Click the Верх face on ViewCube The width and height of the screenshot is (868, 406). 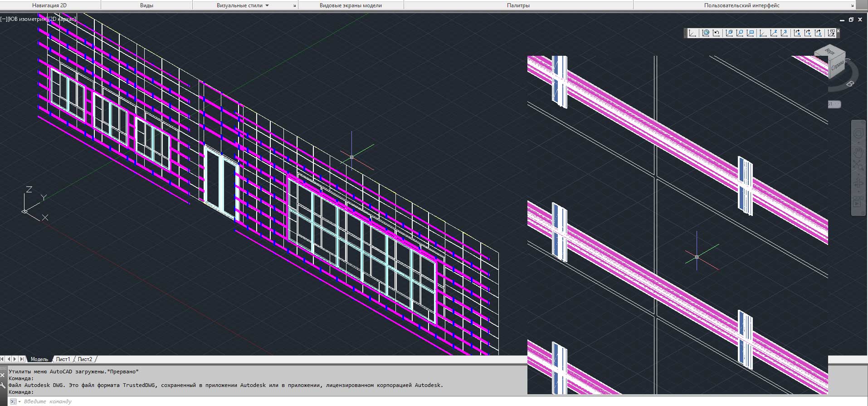(x=829, y=51)
